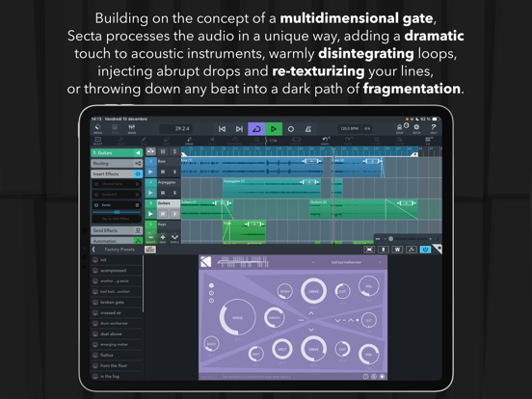532x399 pixels.
Task: Load the from the floor preset
Action: [117, 365]
